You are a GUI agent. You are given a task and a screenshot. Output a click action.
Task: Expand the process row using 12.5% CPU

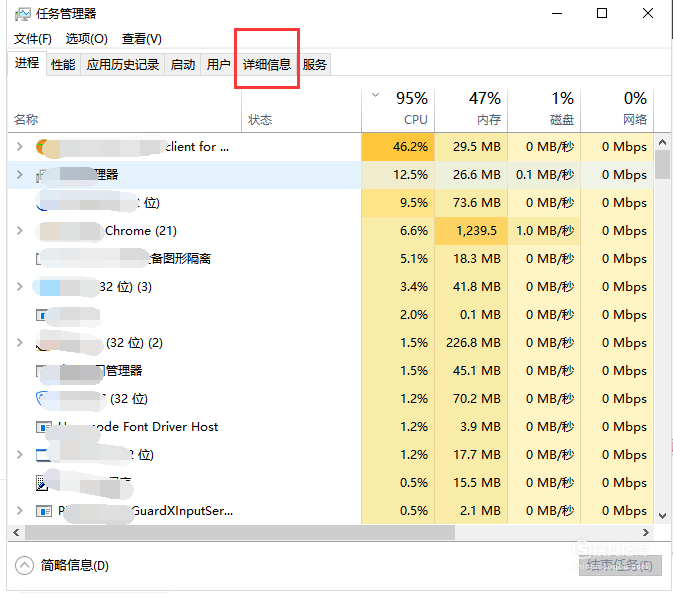coord(19,175)
